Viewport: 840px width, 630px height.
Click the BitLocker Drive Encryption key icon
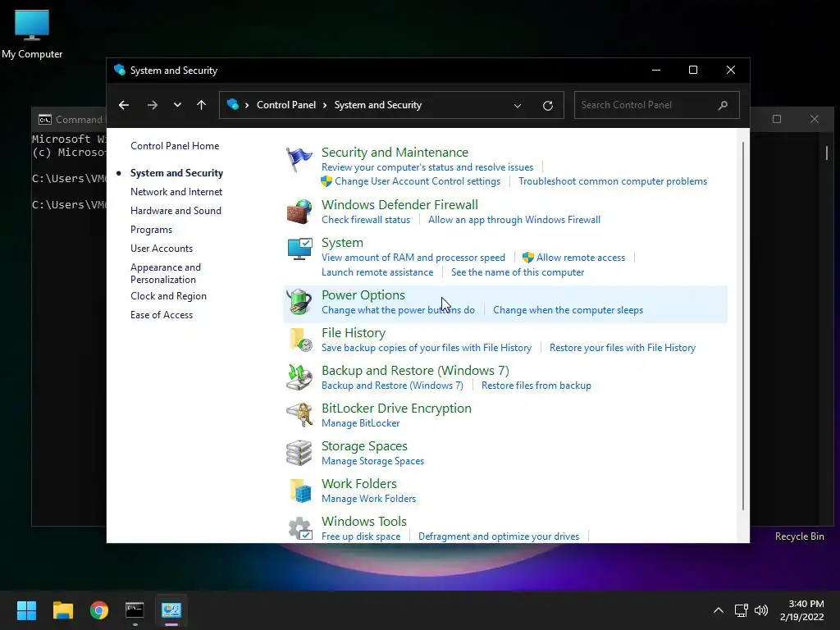(299, 415)
